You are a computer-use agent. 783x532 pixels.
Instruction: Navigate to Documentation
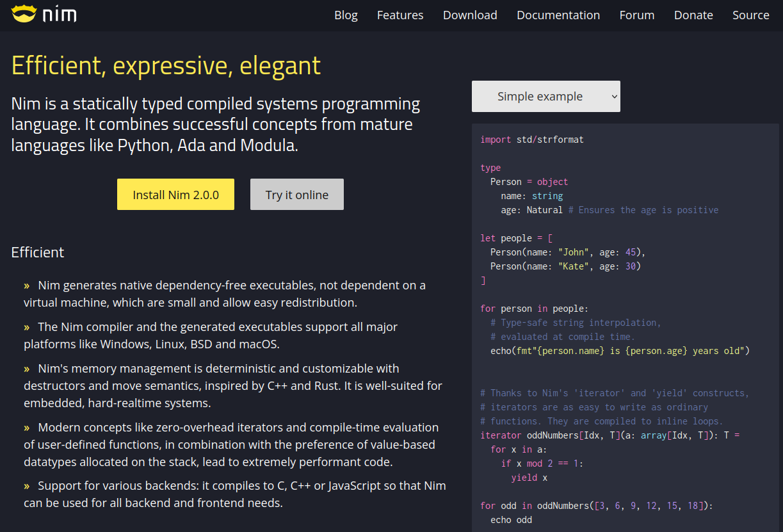[x=558, y=15]
